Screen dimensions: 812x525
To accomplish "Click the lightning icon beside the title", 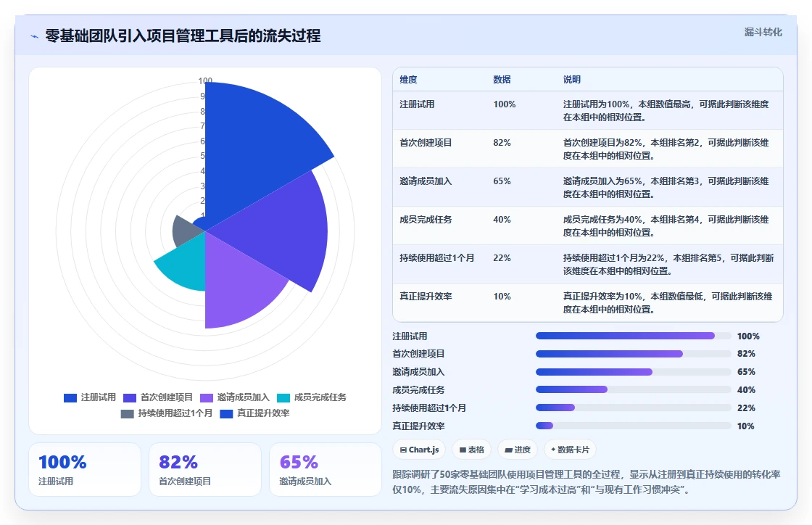I will coord(35,36).
